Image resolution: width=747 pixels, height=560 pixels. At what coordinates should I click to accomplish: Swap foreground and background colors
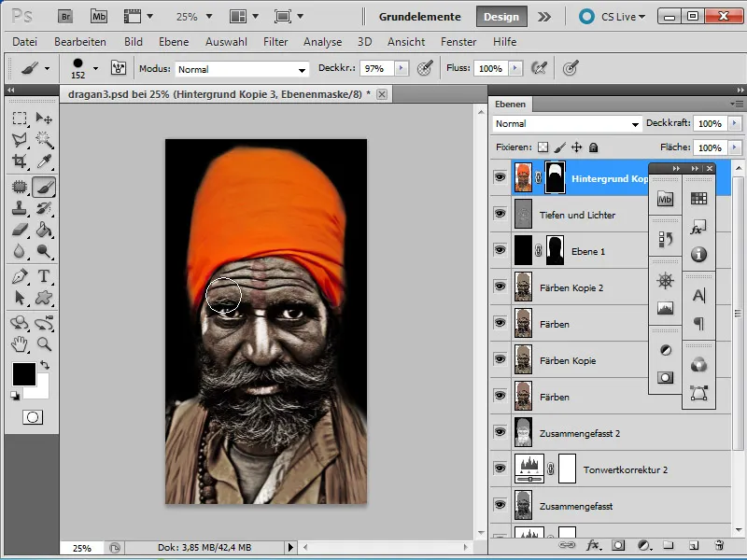click(x=45, y=365)
